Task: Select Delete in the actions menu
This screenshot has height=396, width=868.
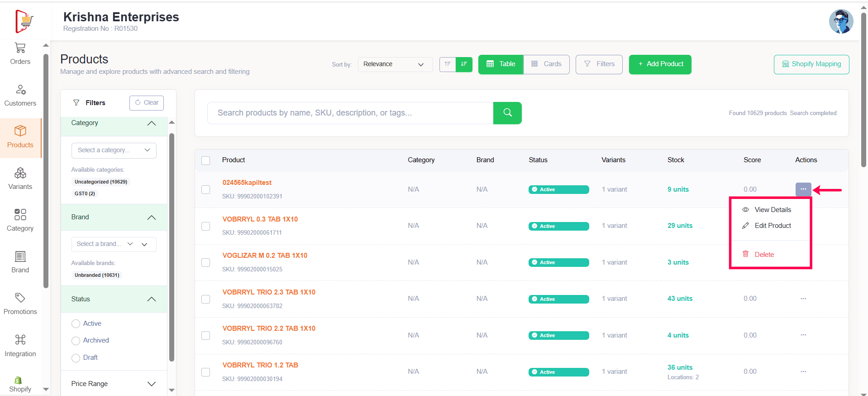Action: pos(764,255)
